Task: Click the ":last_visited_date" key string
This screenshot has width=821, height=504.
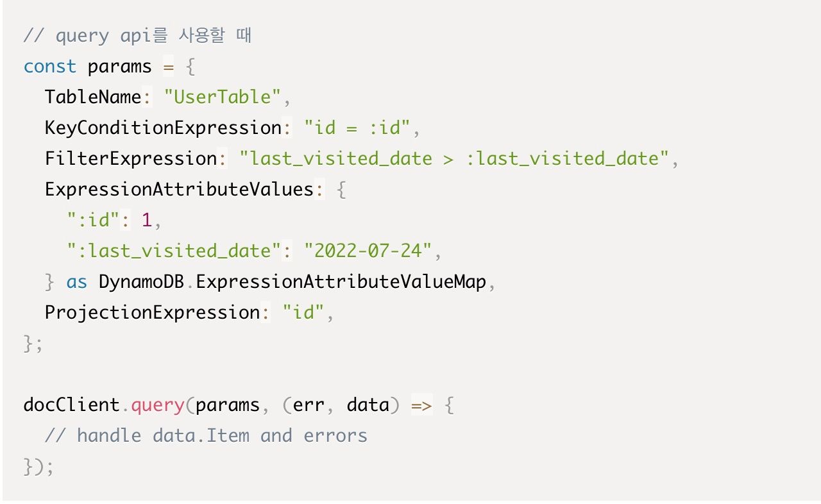Action: 174,251
